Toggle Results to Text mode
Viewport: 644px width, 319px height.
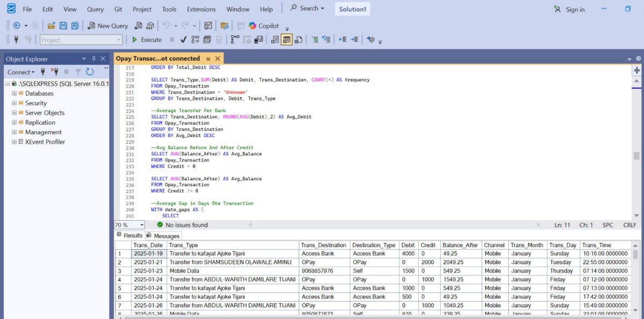pos(275,40)
